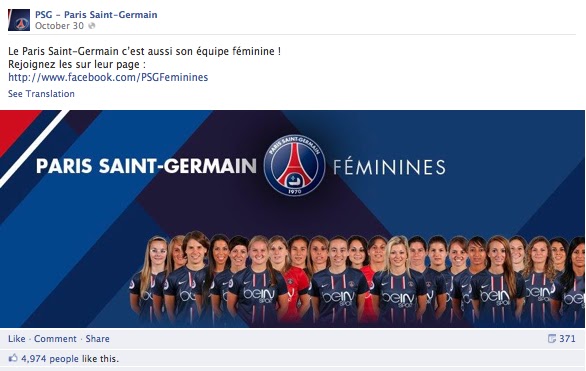
Task: Open the team photo banner image
Action: click(292, 219)
